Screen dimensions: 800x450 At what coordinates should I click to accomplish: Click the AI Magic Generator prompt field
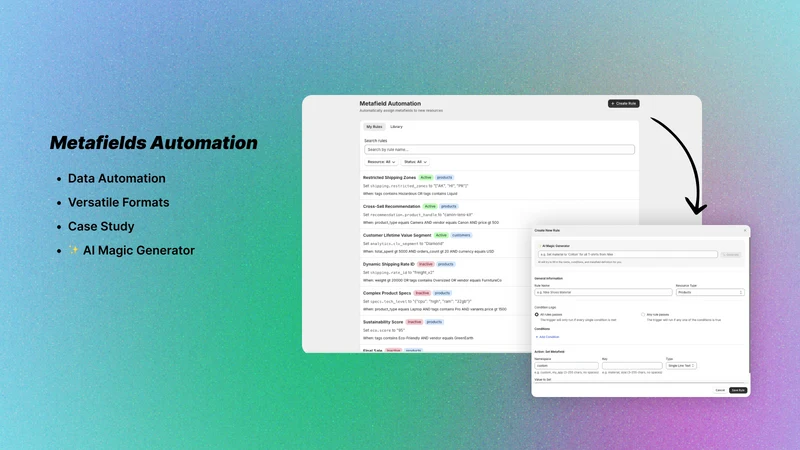[x=628, y=254]
